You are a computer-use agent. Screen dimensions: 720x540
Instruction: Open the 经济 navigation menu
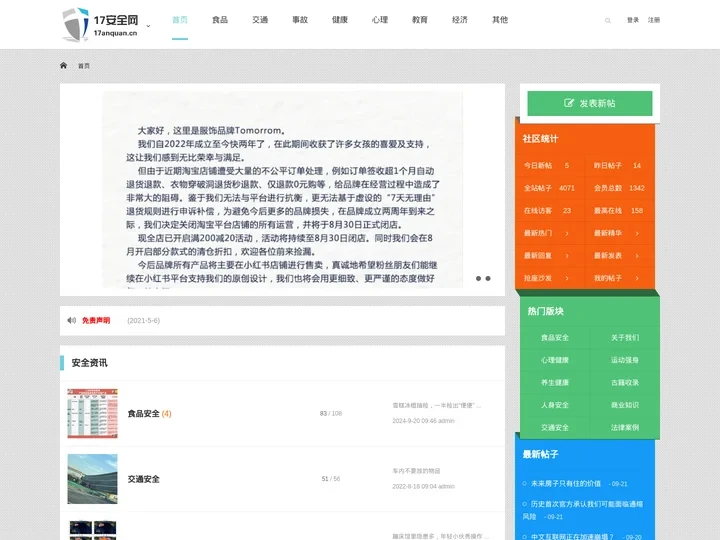[460, 20]
